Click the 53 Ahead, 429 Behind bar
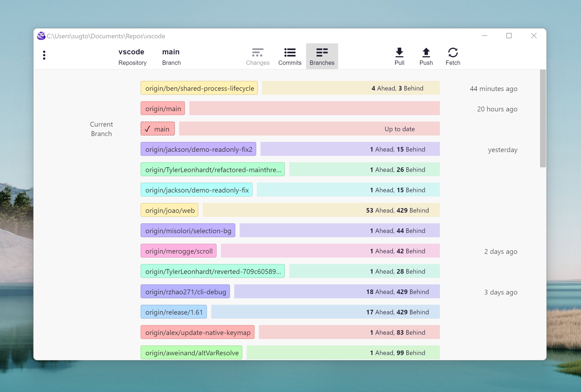The image size is (581, 392). tap(321, 210)
